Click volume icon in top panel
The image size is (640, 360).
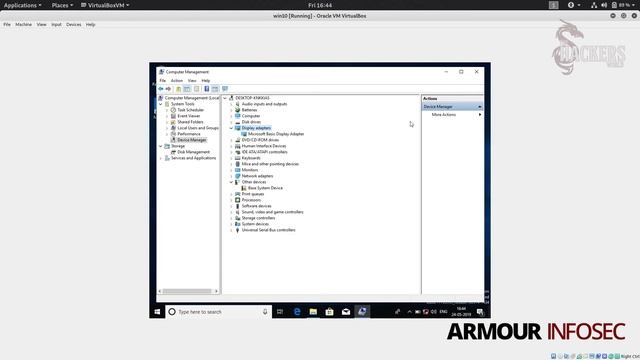[604, 5]
